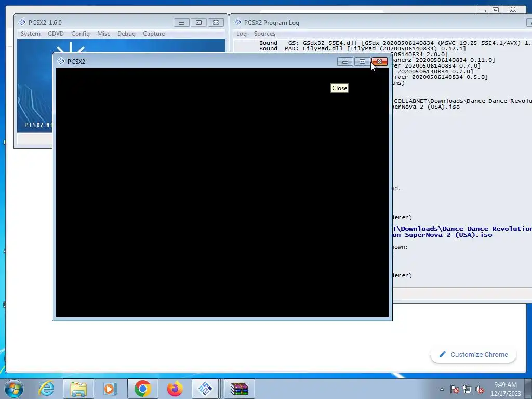
Task: Click the muted volume tray icon
Action: pos(480,389)
